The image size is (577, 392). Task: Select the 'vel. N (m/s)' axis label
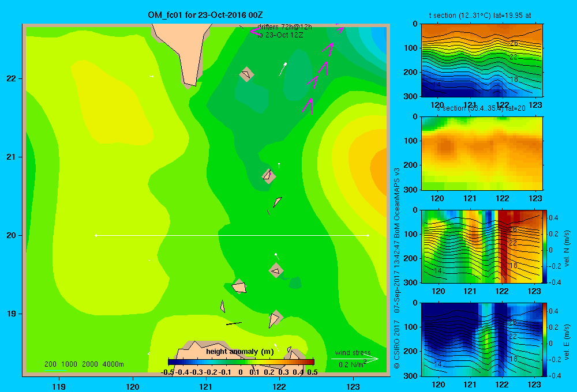(567, 248)
